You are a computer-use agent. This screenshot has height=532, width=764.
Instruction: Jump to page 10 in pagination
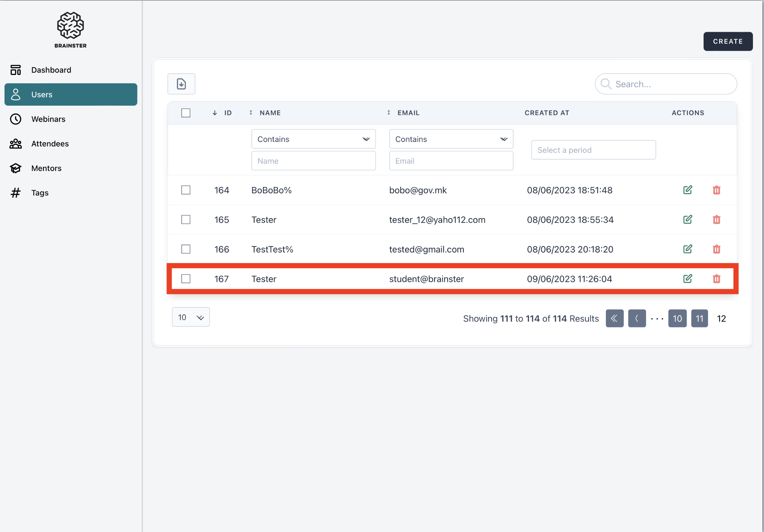677,318
